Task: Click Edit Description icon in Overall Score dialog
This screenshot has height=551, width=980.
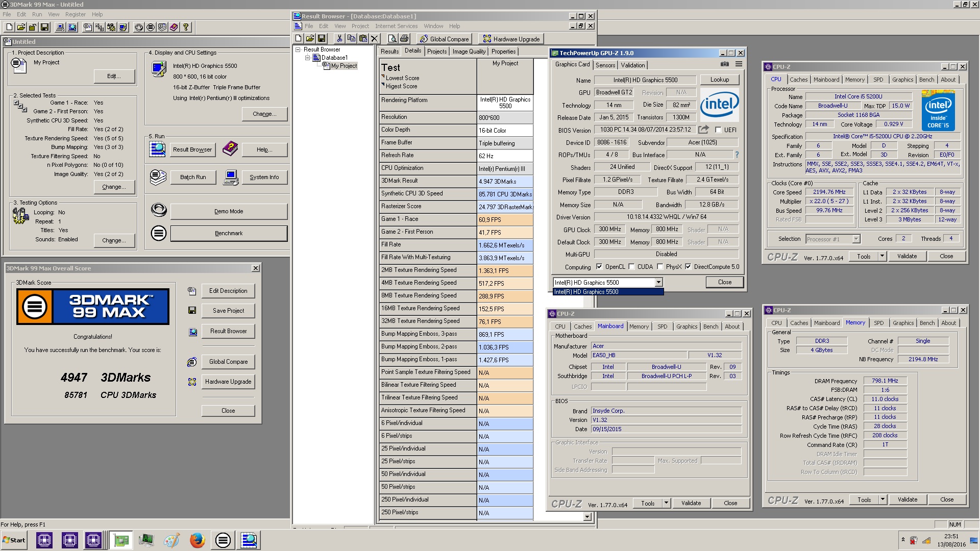Action: tap(192, 291)
